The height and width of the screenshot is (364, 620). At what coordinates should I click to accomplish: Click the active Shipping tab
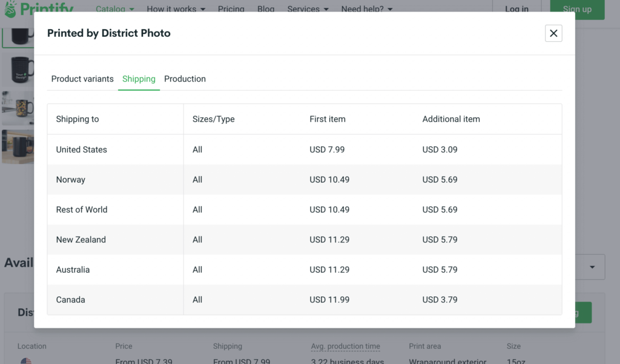pos(139,79)
